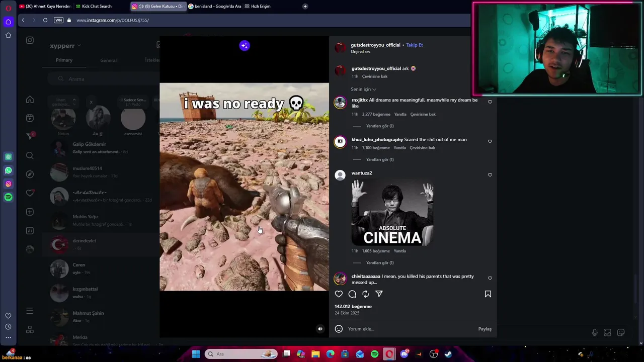Open WhatsApp in the Opera sidebar

pos(8,170)
